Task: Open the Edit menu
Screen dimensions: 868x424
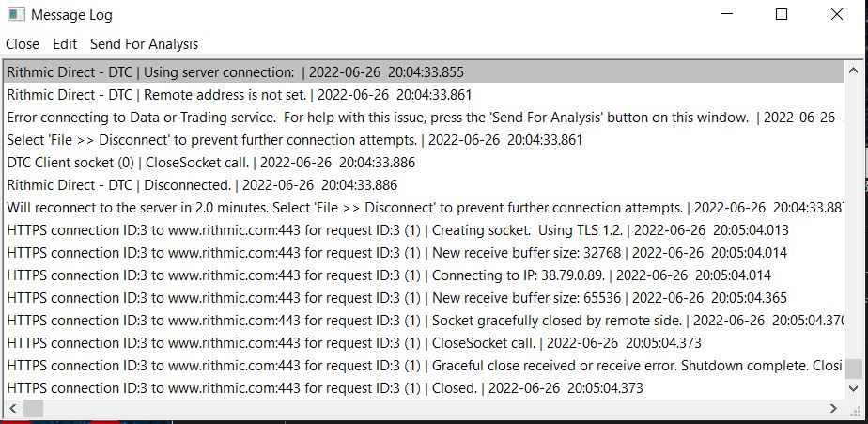Action: [x=65, y=44]
